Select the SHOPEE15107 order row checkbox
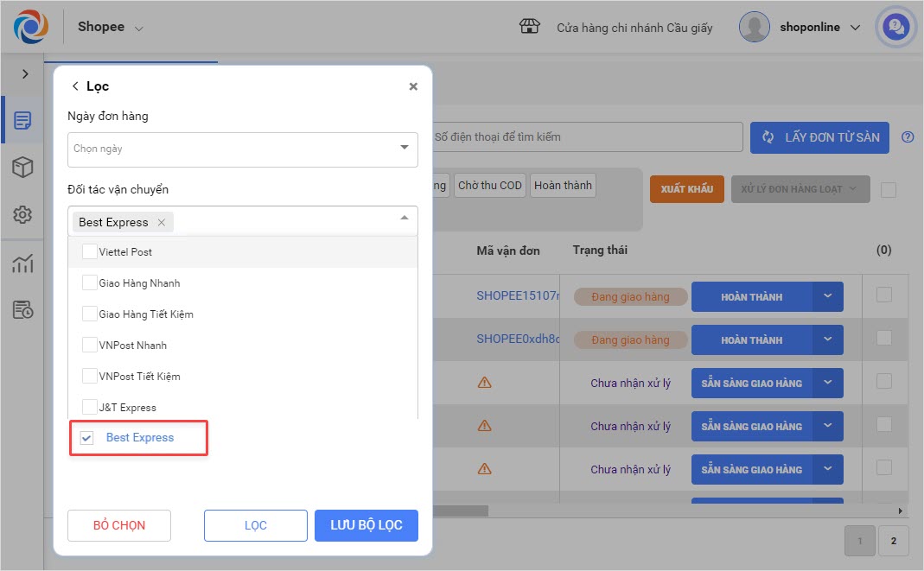924x571 pixels. (884, 295)
